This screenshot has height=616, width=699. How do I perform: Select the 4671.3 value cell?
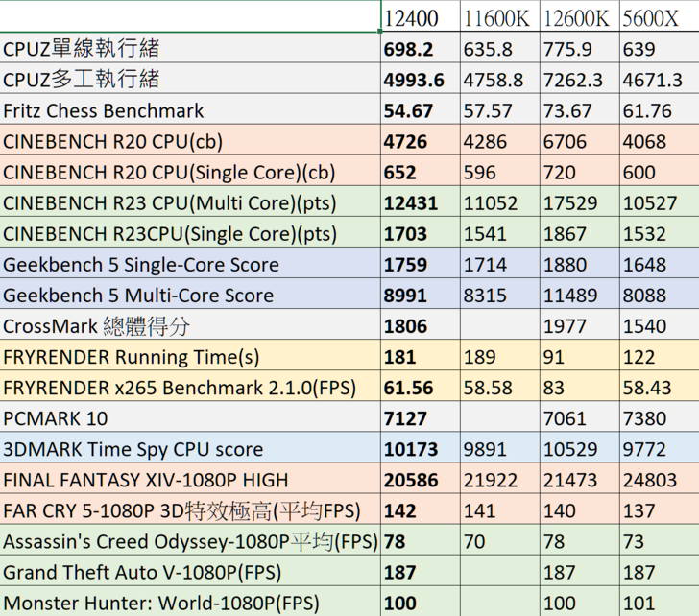coord(660,78)
